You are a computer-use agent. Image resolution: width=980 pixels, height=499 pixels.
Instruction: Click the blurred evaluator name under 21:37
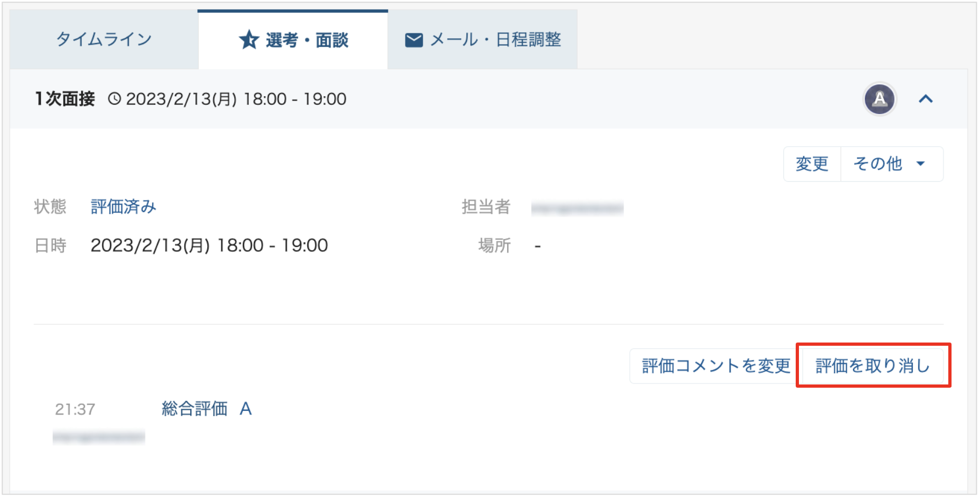[x=99, y=437]
